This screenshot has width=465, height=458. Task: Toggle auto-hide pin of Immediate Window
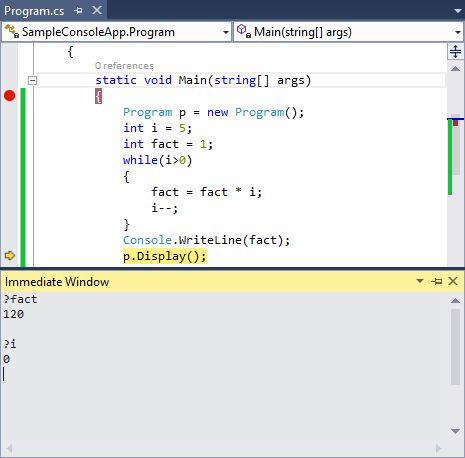coord(436,281)
